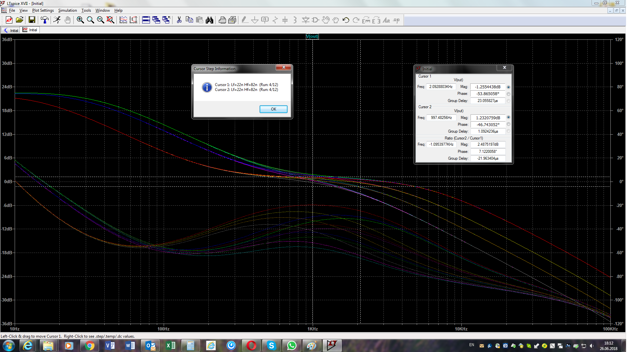Image resolution: width=644 pixels, height=352 pixels.
Task: Click the Zoom to Fit icon
Action: tap(111, 20)
